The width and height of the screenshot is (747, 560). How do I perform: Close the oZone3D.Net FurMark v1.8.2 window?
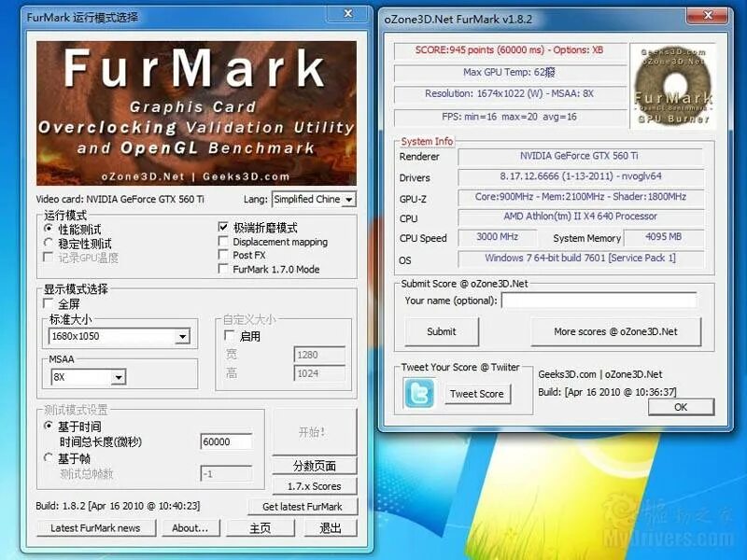(x=708, y=16)
